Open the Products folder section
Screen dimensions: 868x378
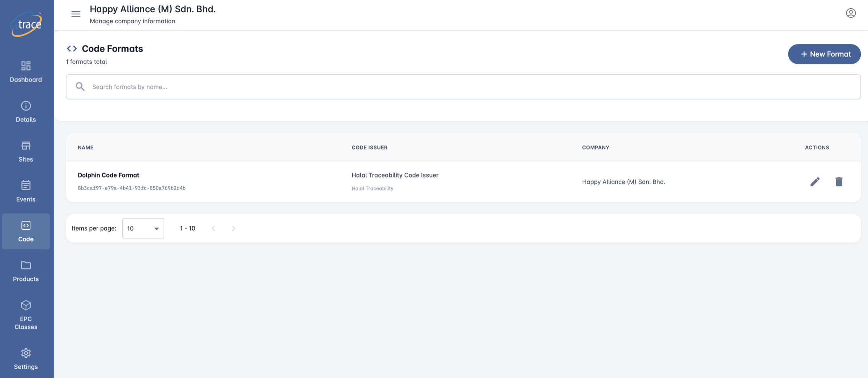pos(26,271)
